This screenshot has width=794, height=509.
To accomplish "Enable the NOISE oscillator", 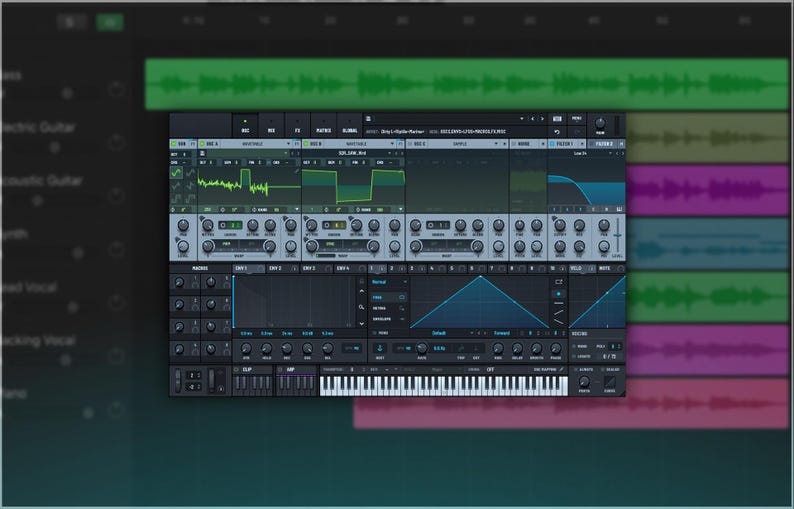I will 514,144.
